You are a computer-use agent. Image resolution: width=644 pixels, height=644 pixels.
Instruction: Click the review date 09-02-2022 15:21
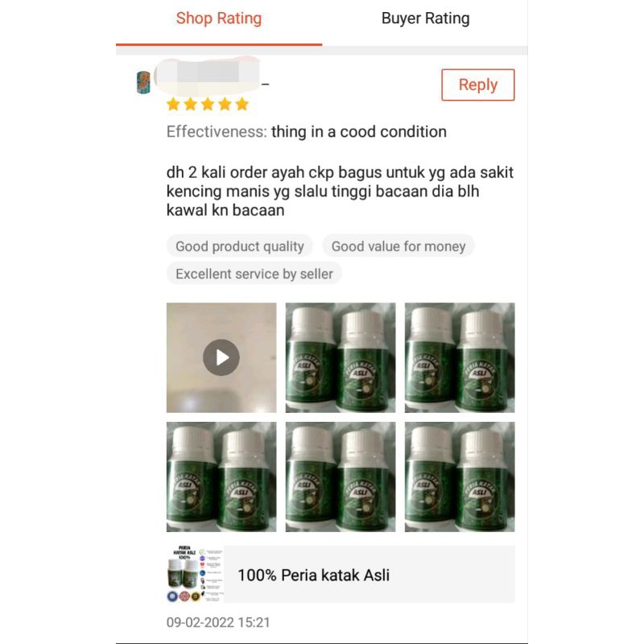[x=218, y=622]
